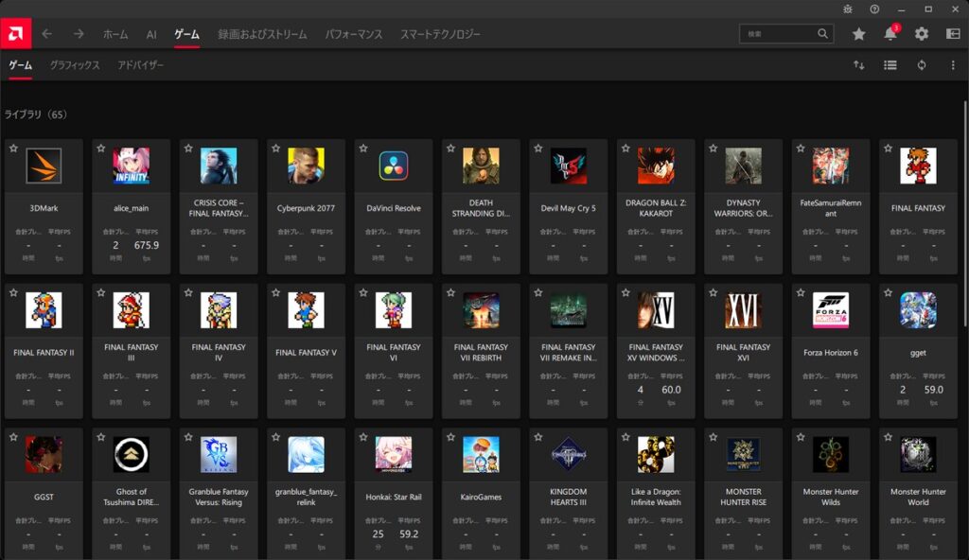The width and height of the screenshot is (969, 560).
Task: Open FINAL FANTASY XV WINDOWS icon
Action: pyautogui.click(x=656, y=310)
